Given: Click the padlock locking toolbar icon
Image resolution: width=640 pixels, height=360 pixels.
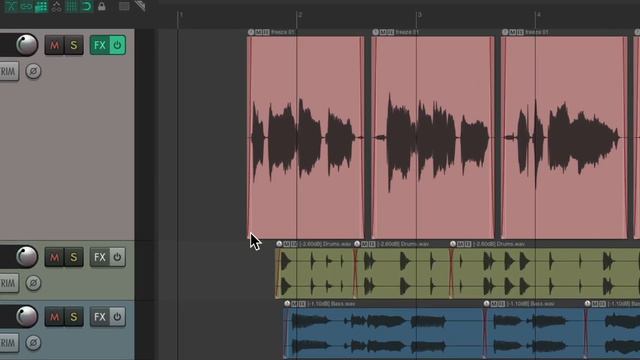Looking at the screenshot, I should click(102, 6).
